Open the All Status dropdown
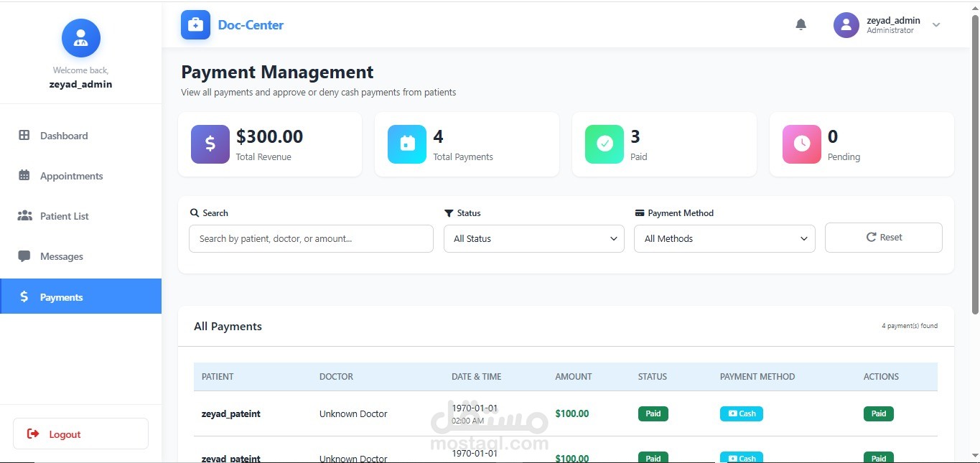Screen dimensions: 980x463 click(x=534, y=238)
